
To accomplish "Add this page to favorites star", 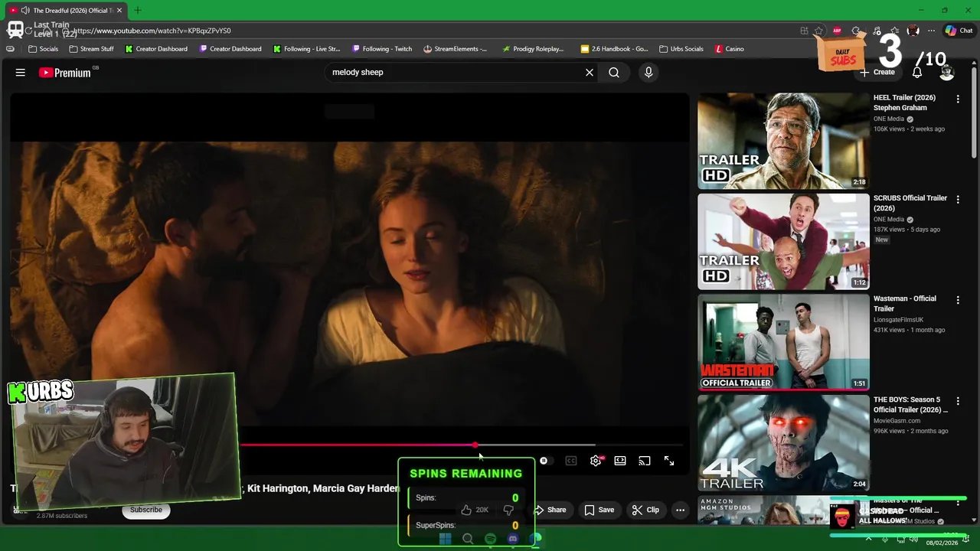I will click(x=818, y=31).
